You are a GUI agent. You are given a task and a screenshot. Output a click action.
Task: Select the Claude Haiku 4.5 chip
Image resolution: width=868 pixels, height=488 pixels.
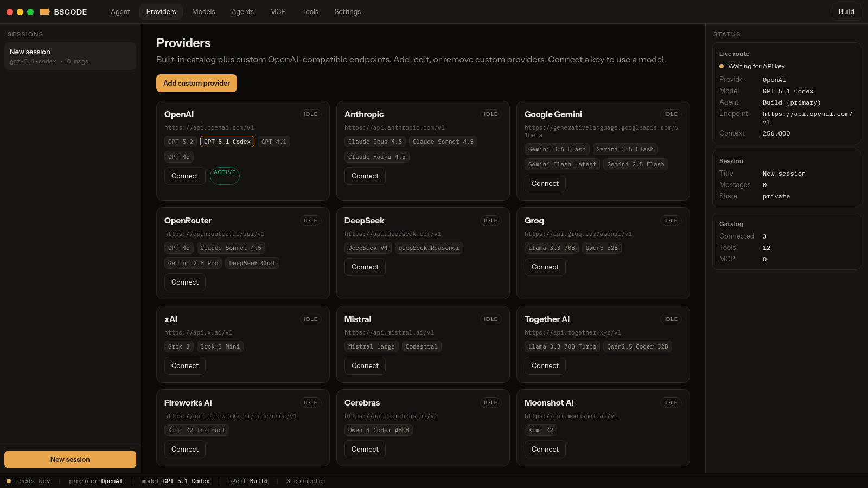click(377, 157)
